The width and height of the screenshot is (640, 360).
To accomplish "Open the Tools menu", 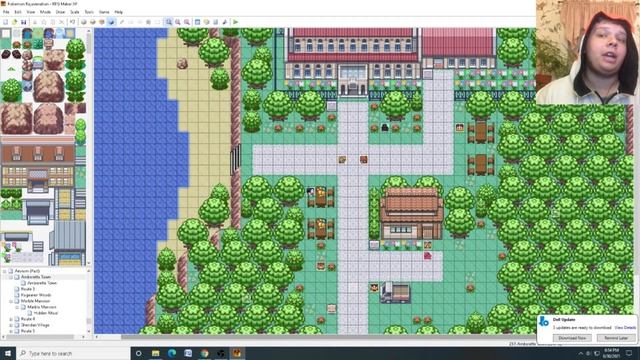I will [89, 12].
